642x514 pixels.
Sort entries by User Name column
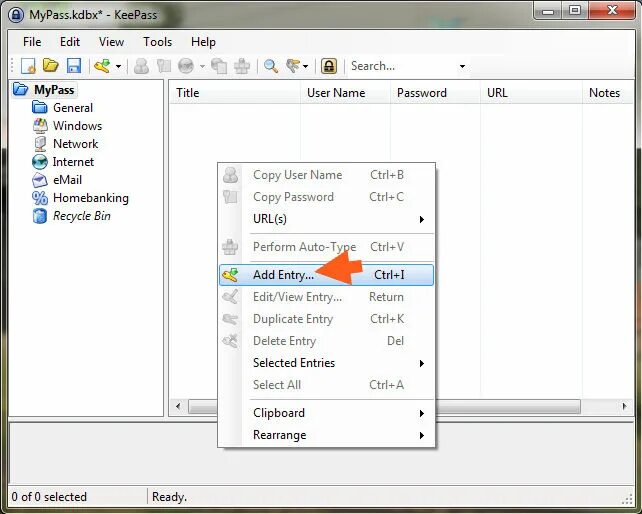click(345, 93)
